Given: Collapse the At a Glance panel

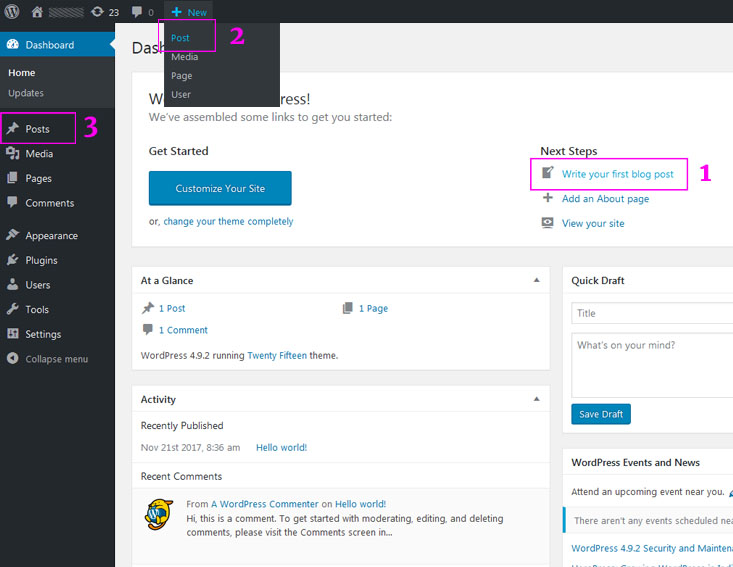Looking at the screenshot, I should point(537,280).
